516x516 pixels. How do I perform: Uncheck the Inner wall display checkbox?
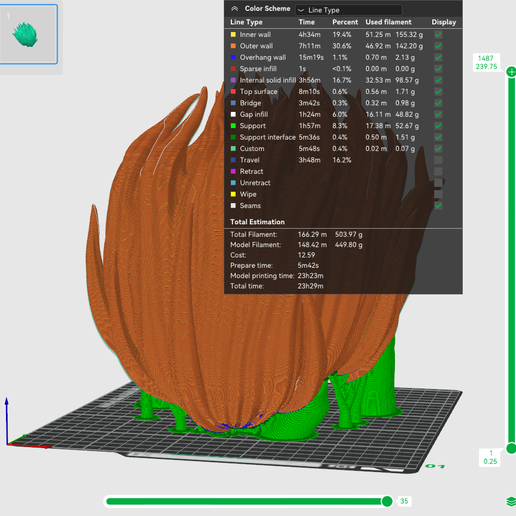pyautogui.click(x=438, y=35)
